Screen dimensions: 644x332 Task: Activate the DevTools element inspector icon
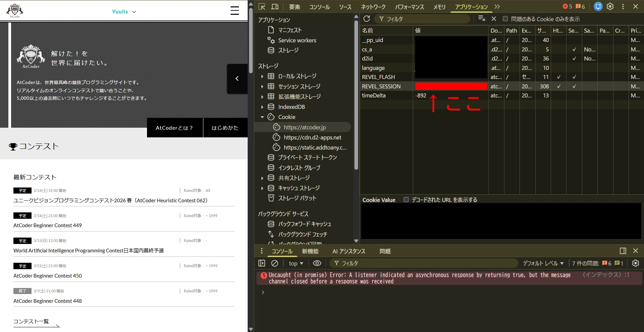pyautogui.click(x=262, y=7)
